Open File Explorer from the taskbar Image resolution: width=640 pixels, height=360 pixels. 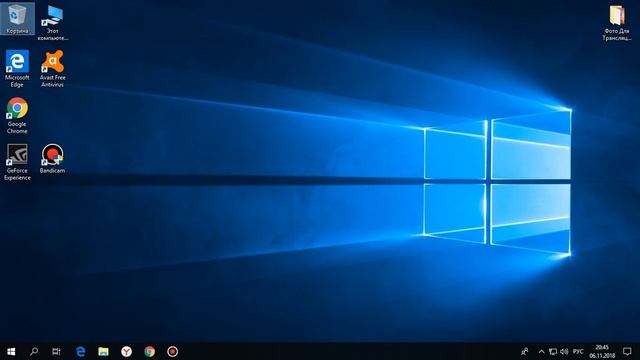tap(103, 351)
